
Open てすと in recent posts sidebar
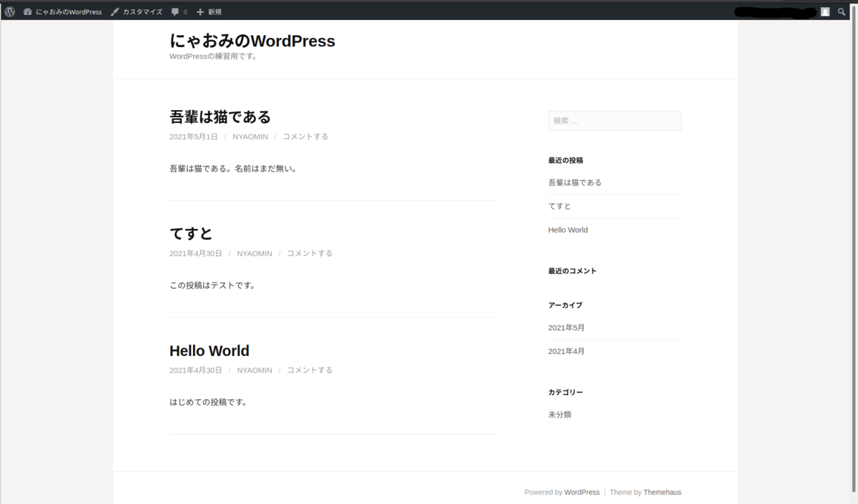point(560,207)
